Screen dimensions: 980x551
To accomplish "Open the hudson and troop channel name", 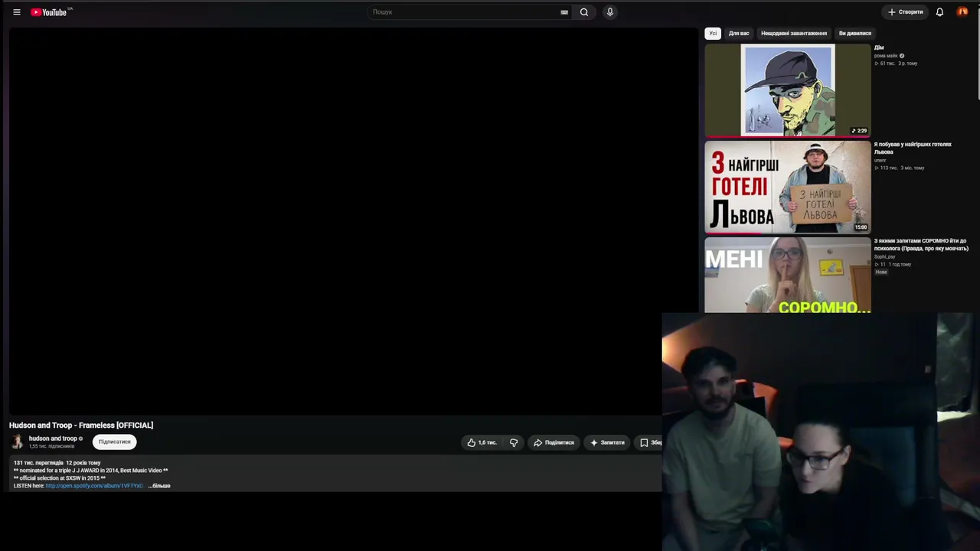I will [53, 439].
